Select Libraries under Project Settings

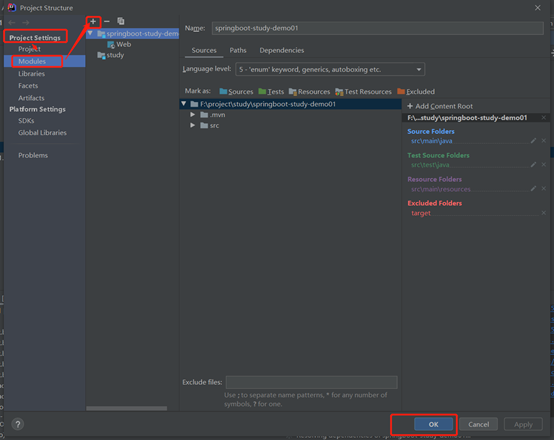point(31,74)
